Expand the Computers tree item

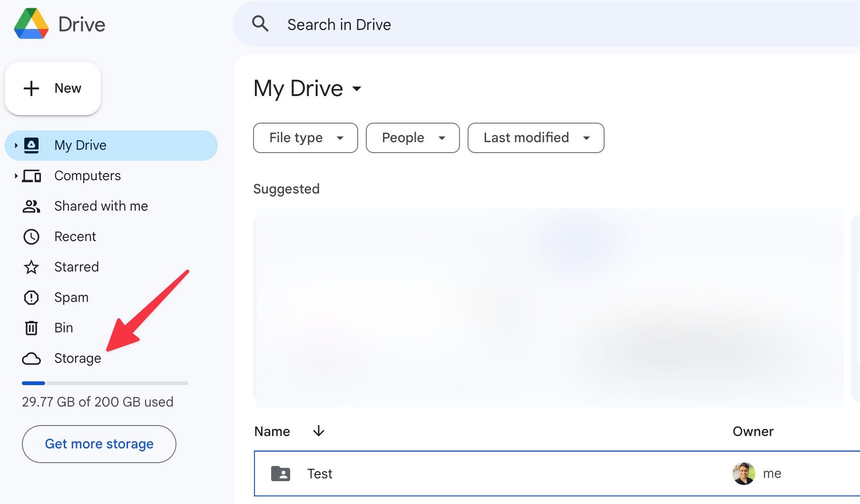16,175
